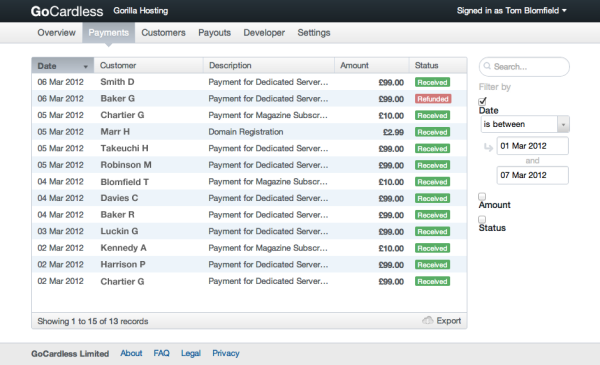This screenshot has width=600, height=365.
Task: Sort by the Date column header
Action: point(63,65)
